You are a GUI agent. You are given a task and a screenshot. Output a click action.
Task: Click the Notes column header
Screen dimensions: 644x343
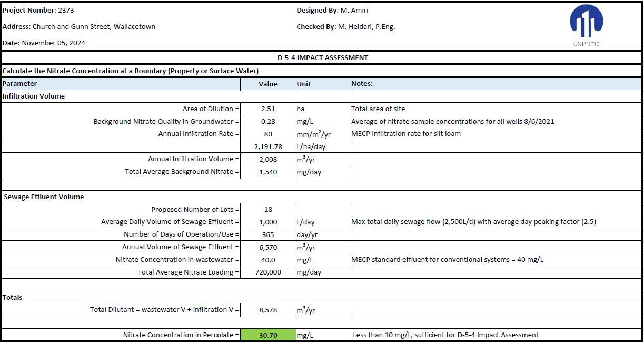(x=362, y=84)
